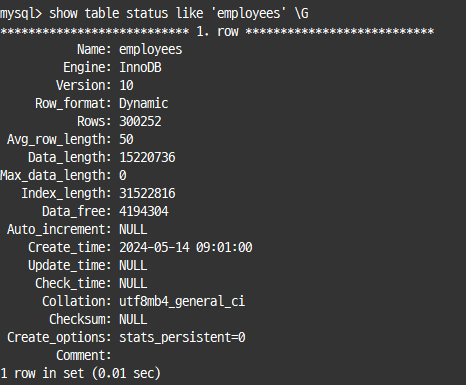Click the Create_time timestamp 2024-05-14 09:01:00
Viewport: 466px width, 385px height.
pyautogui.click(x=186, y=248)
